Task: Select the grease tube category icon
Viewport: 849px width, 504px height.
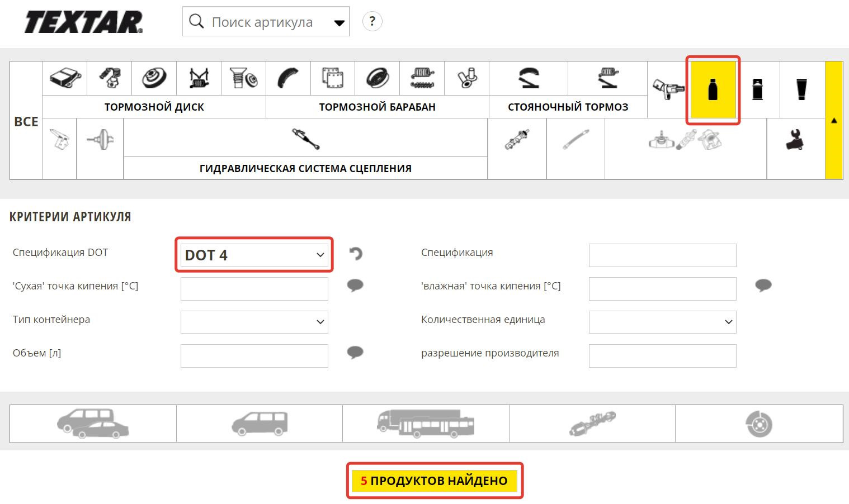Action: [802, 89]
